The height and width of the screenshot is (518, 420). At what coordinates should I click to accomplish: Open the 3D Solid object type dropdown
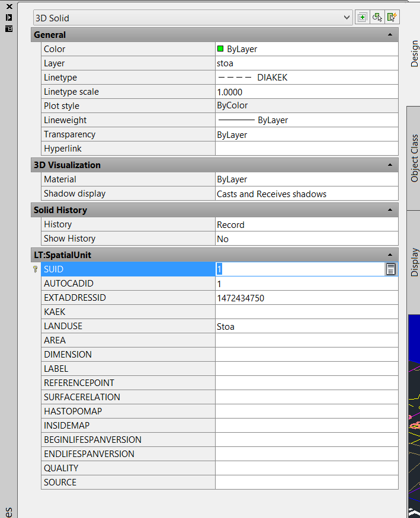[192, 18]
